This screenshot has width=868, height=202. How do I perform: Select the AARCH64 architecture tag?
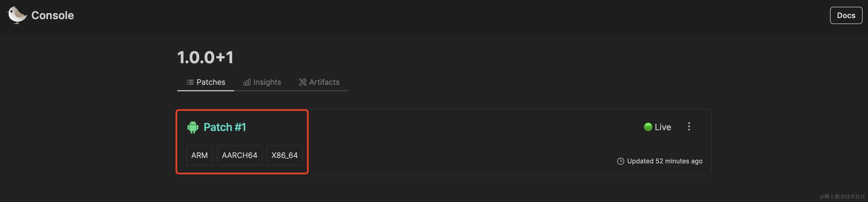click(x=240, y=155)
